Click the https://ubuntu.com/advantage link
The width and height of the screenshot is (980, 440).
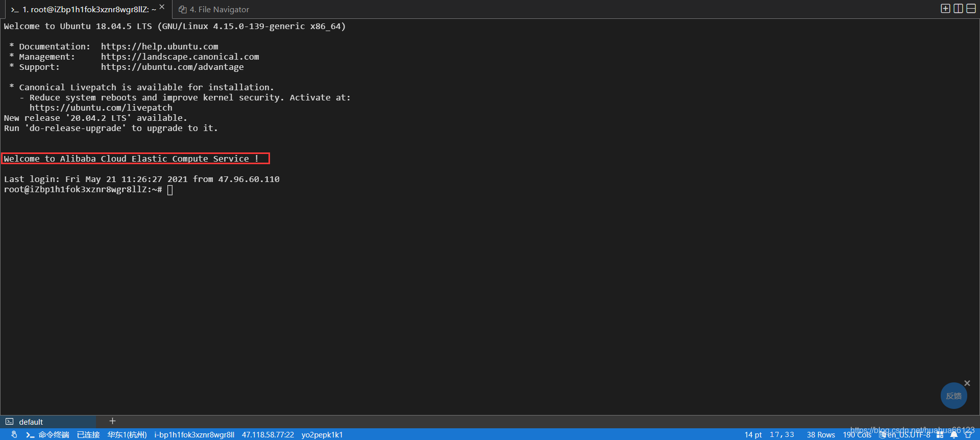[172, 67]
